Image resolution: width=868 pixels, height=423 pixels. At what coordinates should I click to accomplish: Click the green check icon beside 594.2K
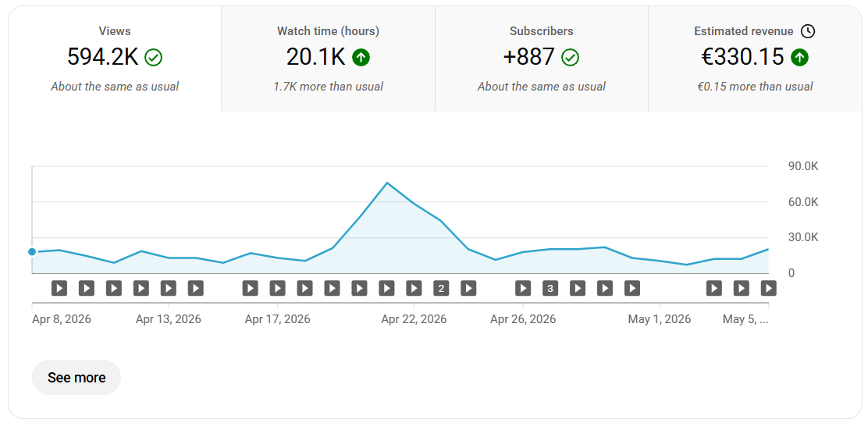click(153, 57)
